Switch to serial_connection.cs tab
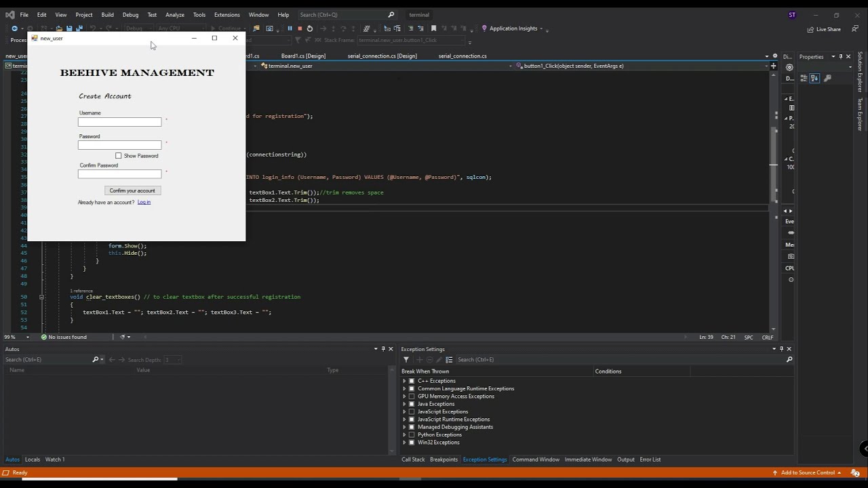 point(462,56)
